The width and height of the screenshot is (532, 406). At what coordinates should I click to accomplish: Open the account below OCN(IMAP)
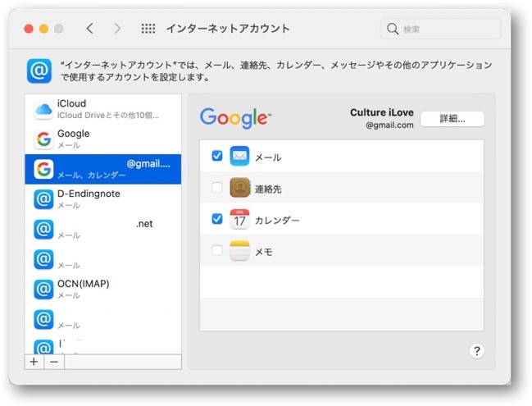pyautogui.click(x=102, y=319)
